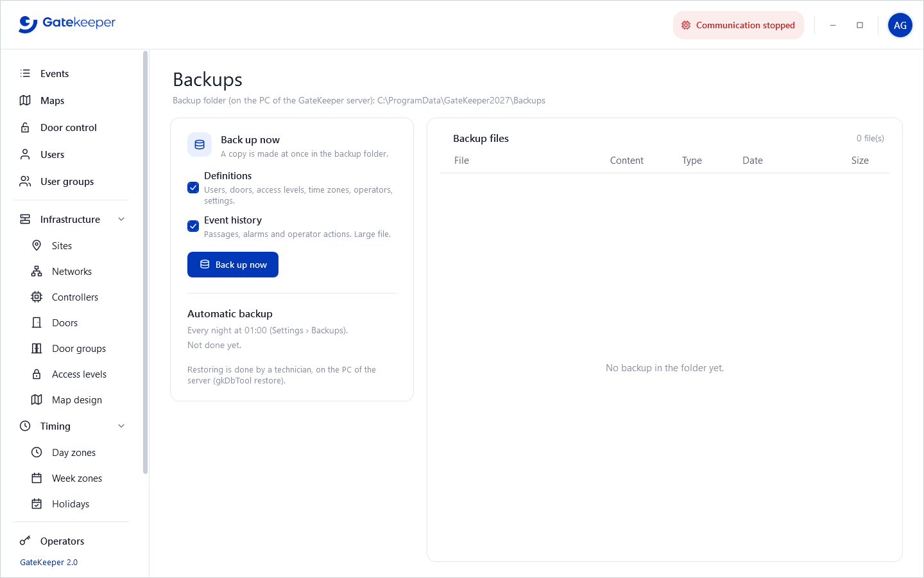Click the GateKeeper 2.0 version link
Screen dimensions: 924x578
49,562
